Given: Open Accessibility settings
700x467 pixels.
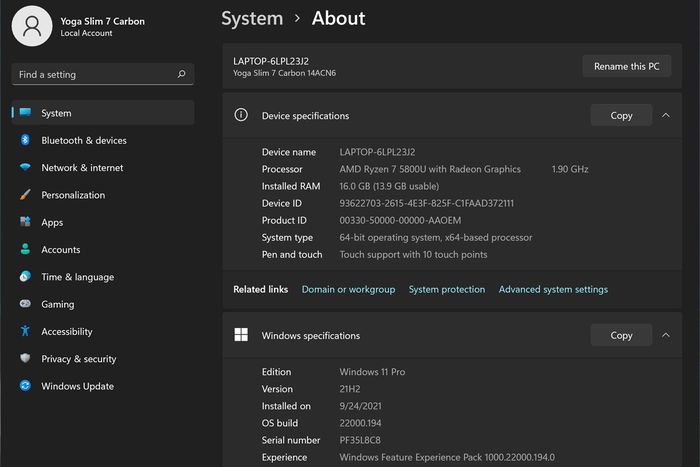Looking at the screenshot, I should click(103, 331).
